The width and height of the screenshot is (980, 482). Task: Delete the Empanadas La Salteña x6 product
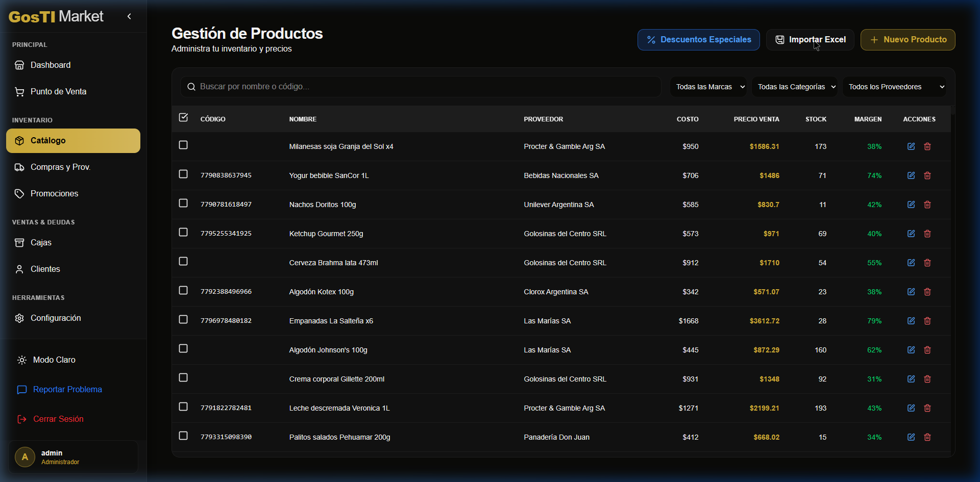click(x=927, y=321)
